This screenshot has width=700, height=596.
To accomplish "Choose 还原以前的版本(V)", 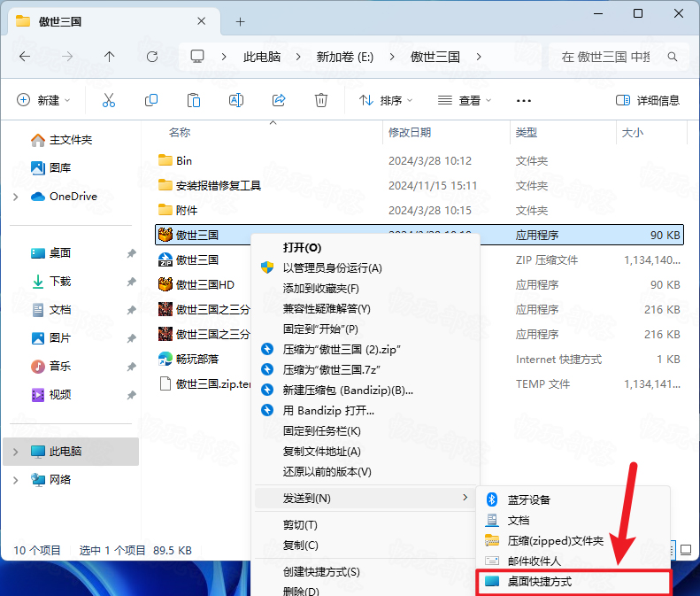I will click(x=366, y=472).
